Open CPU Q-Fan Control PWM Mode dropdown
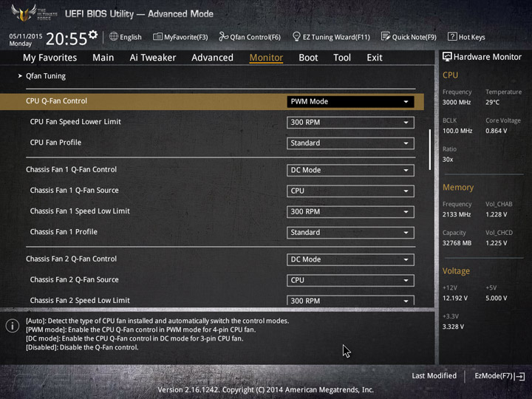Screen dimensions: 532x399 350,102
